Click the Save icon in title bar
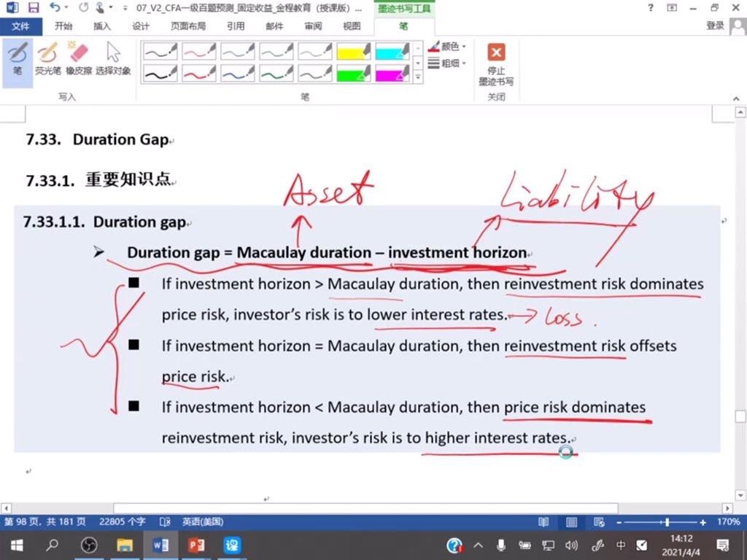The width and height of the screenshot is (747, 560). [x=34, y=8]
